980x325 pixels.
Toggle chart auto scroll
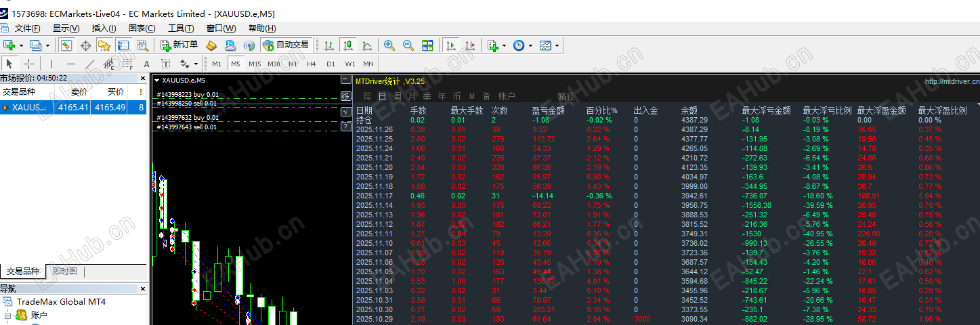point(450,45)
